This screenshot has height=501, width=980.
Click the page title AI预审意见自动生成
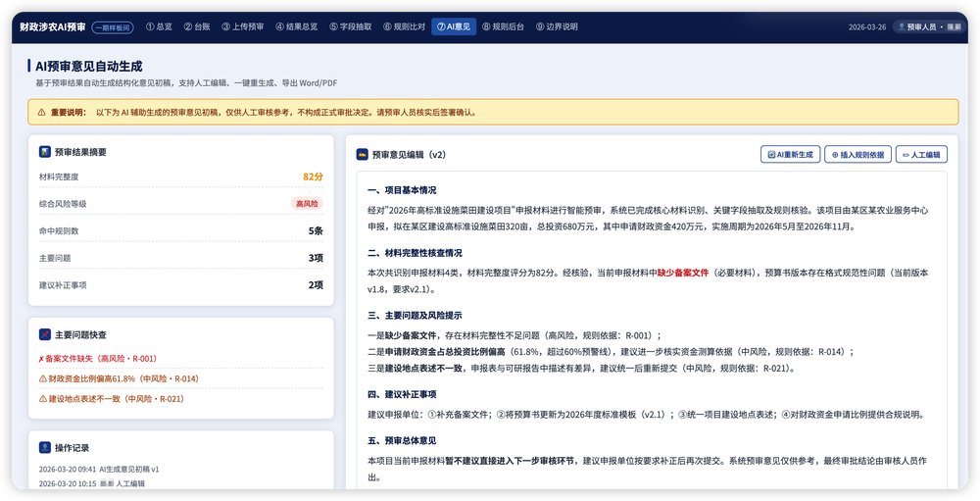click(89, 67)
